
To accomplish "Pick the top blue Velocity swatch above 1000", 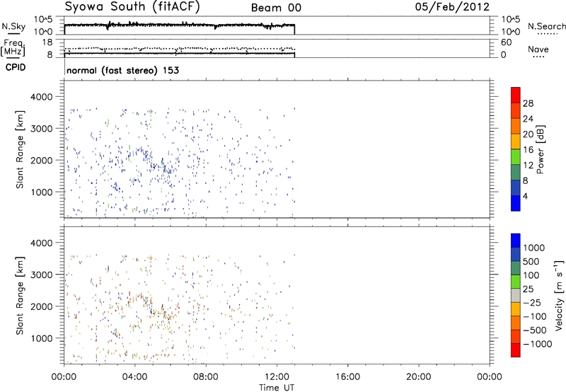I will click(516, 241).
